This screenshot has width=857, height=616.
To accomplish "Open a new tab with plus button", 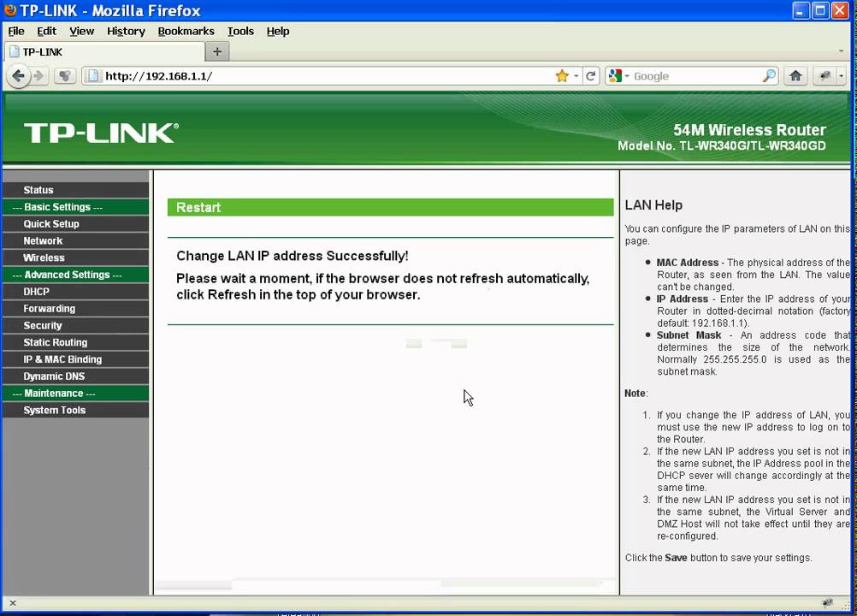I will pyautogui.click(x=217, y=51).
